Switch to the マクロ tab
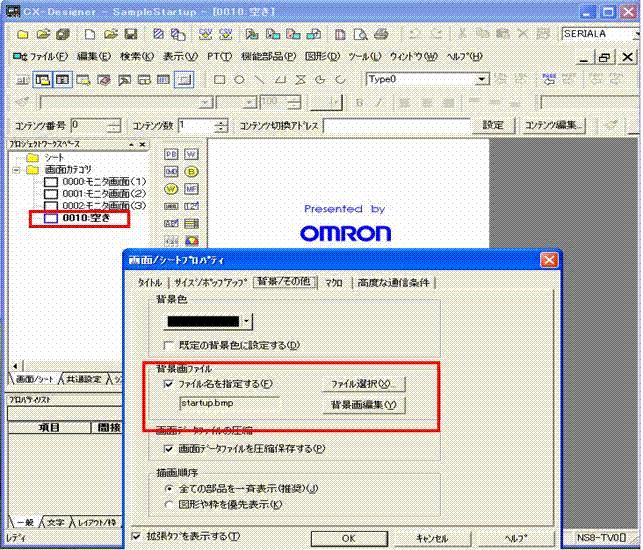643x550 pixels. (333, 283)
